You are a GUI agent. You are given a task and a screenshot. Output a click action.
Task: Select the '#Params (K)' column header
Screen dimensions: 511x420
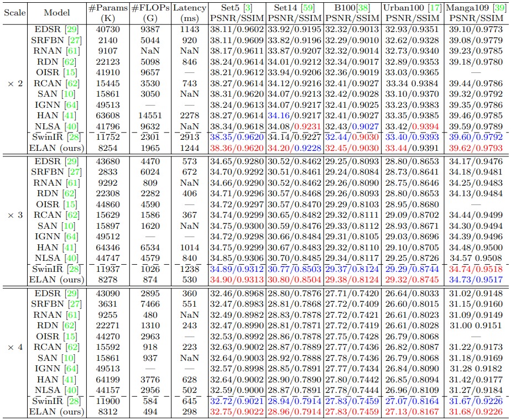108,13
